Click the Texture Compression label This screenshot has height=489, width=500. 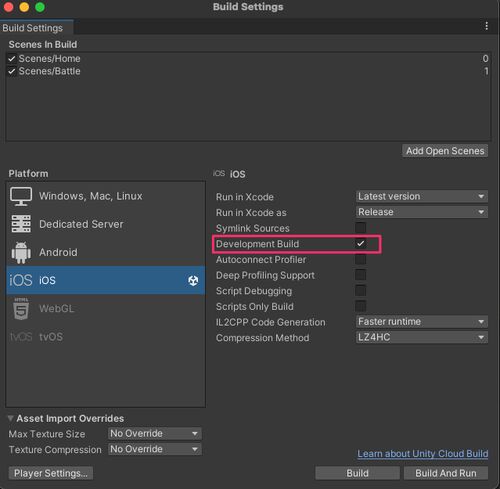(x=55, y=450)
